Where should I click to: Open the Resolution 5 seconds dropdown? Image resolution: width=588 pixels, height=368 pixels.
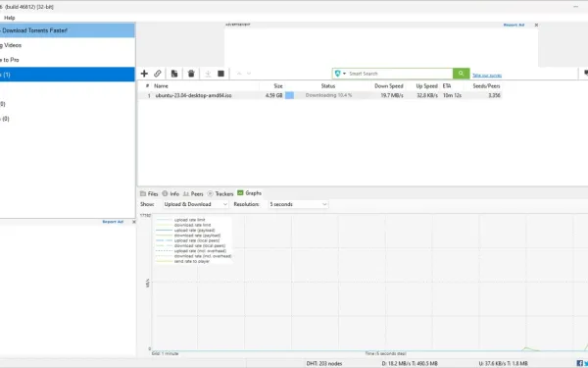pyautogui.click(x=298, y=204)
